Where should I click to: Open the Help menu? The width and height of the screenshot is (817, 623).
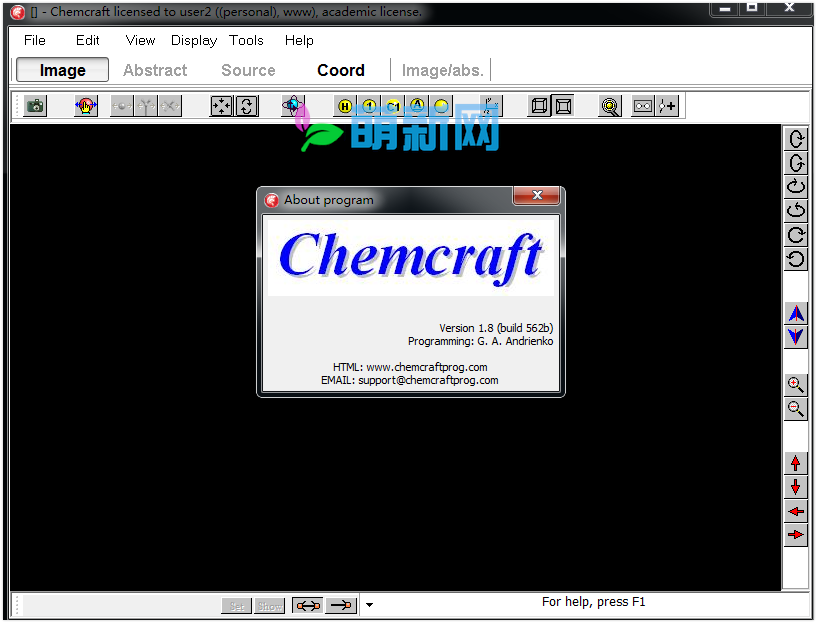[299, 41]
